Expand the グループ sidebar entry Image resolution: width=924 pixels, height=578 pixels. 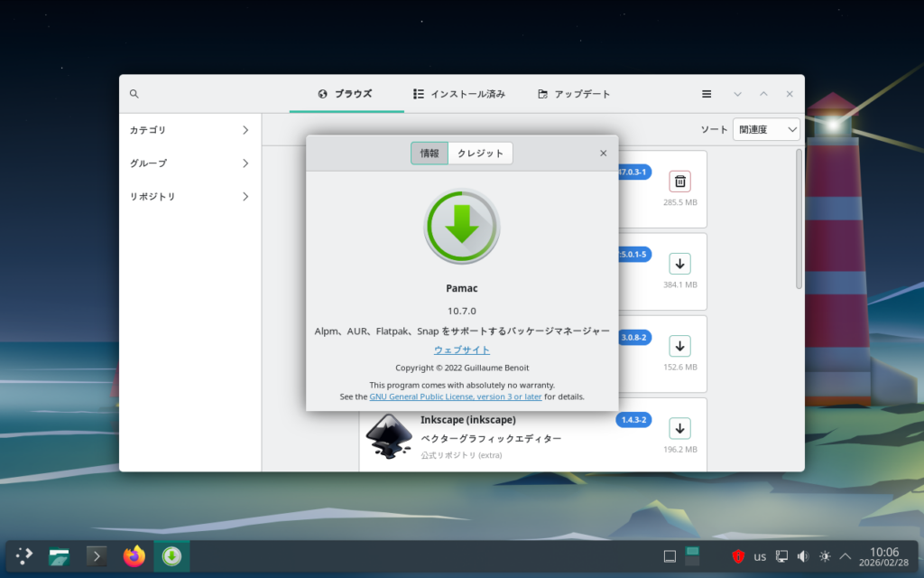[x=189, y=163]
